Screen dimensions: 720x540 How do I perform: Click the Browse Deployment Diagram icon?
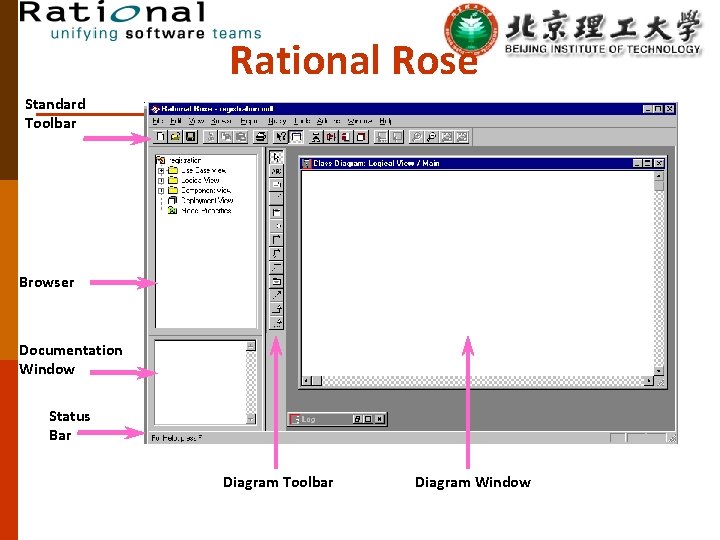(361, 137)
